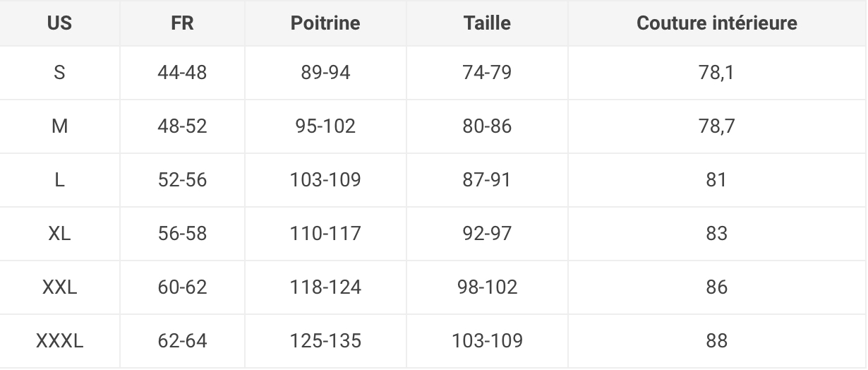868x370 pixels.
Task: Select the Taille column header
Action: click(487, 23)
